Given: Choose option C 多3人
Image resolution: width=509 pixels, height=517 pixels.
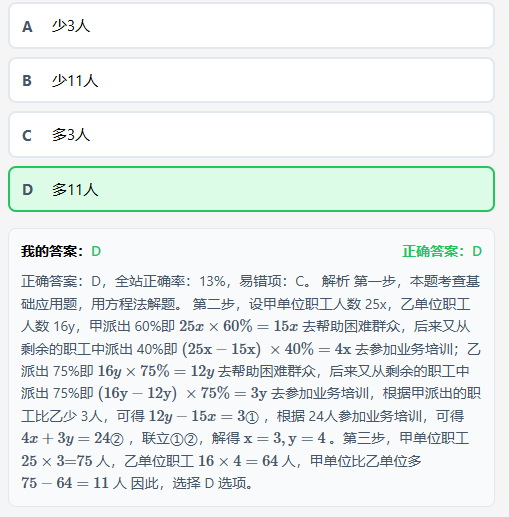Looking at the screenshot, I should [251, 135].
